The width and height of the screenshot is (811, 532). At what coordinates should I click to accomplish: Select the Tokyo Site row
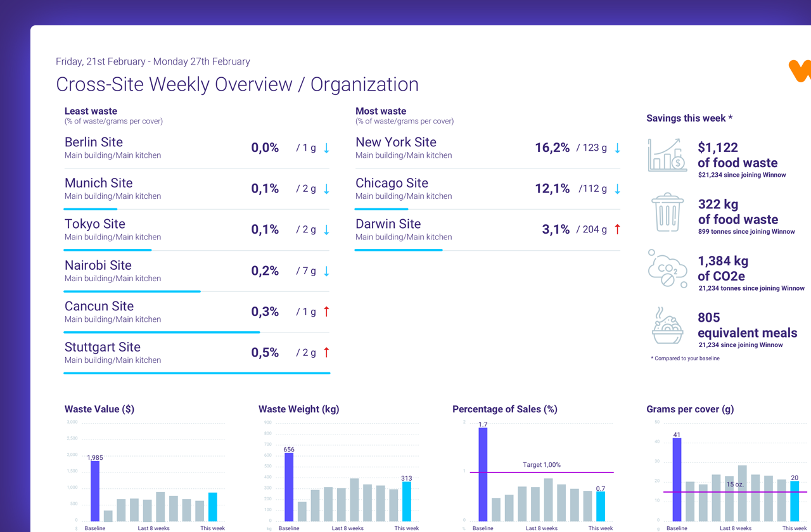pyautogui.click(x=95, y=224)
